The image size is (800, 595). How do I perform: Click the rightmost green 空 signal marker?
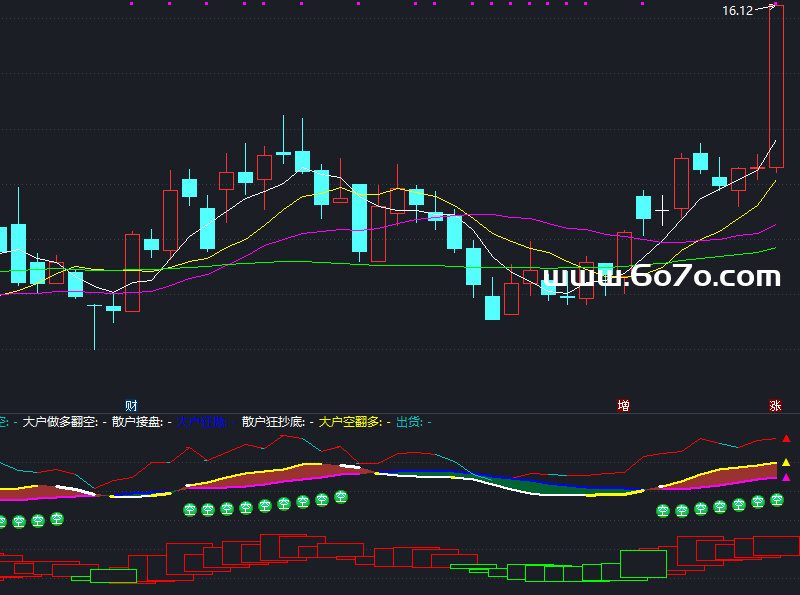[776, 500]
